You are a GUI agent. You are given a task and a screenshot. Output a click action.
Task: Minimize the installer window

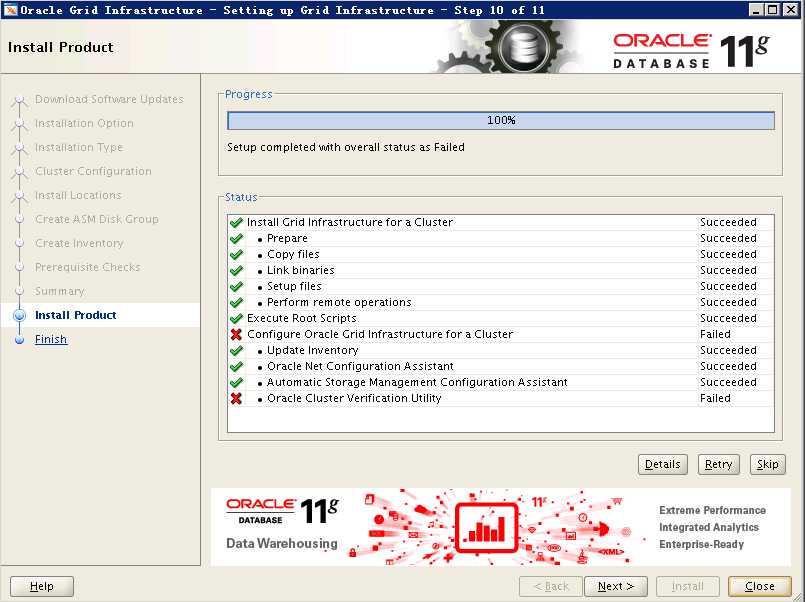[755, 10]
